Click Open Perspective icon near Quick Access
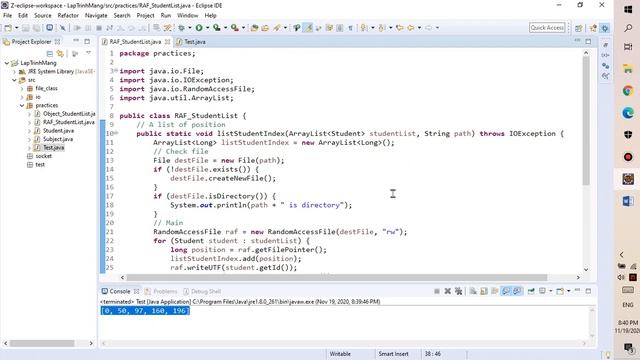The width and height of the screenshot is (640, 360). pos(578,28)
